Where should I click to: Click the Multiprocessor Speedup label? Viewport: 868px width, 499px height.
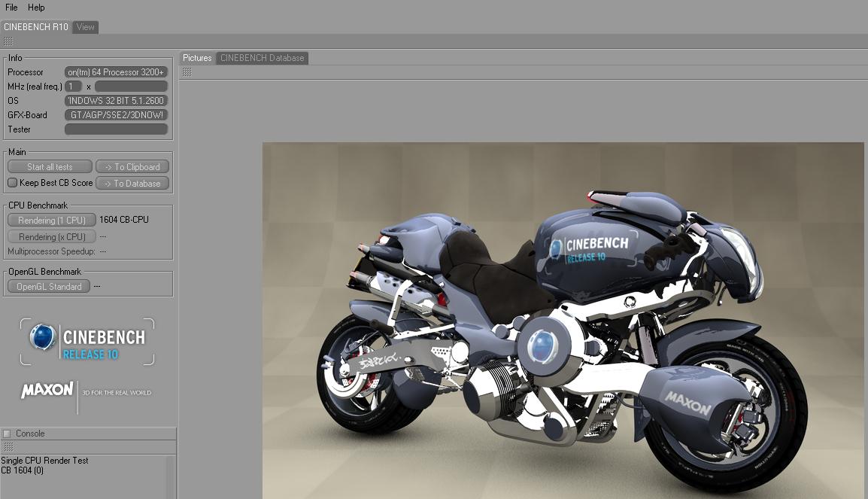coord(51,251)
